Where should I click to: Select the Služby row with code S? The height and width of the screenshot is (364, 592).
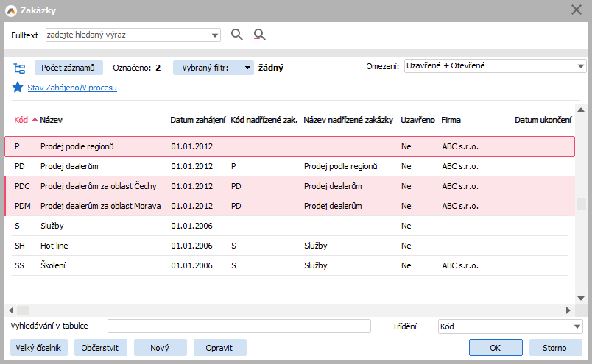pyautogui.click(x=289, y=226)
